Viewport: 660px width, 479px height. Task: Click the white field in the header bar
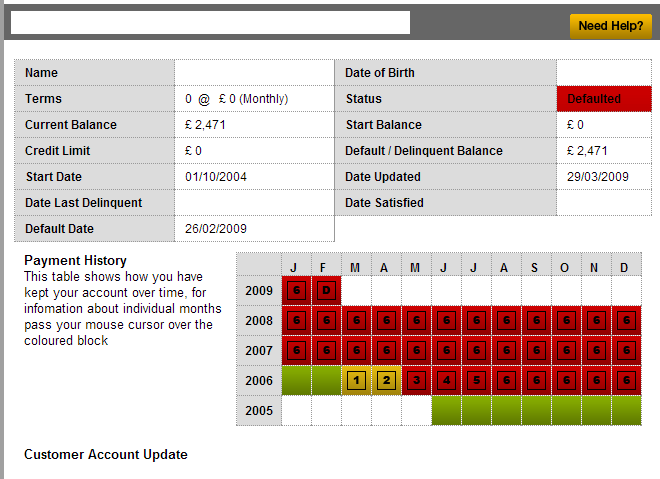pyautogui.click(x=210, y=23)
